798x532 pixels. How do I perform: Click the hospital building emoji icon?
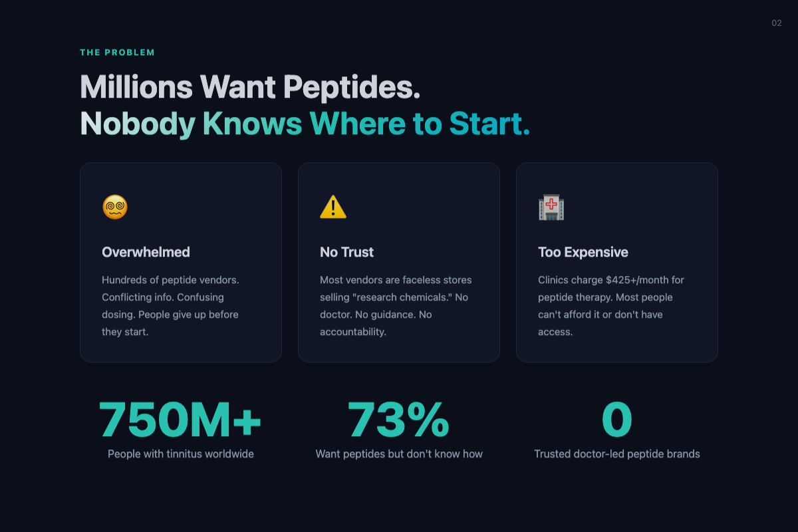(x=551, y=207)
